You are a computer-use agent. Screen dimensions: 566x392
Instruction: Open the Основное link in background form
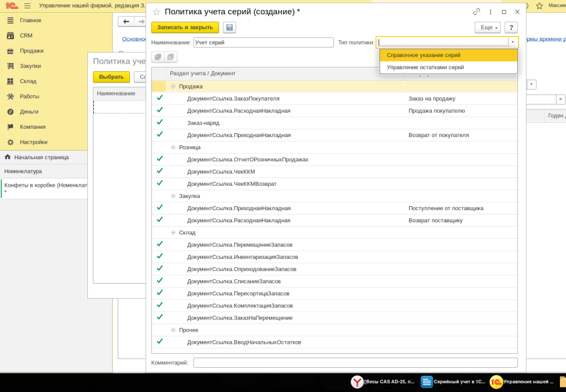(134, 39)
